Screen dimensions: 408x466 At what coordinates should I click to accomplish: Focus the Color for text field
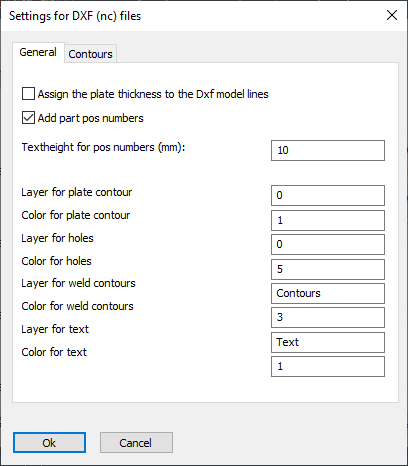point(328,366)
